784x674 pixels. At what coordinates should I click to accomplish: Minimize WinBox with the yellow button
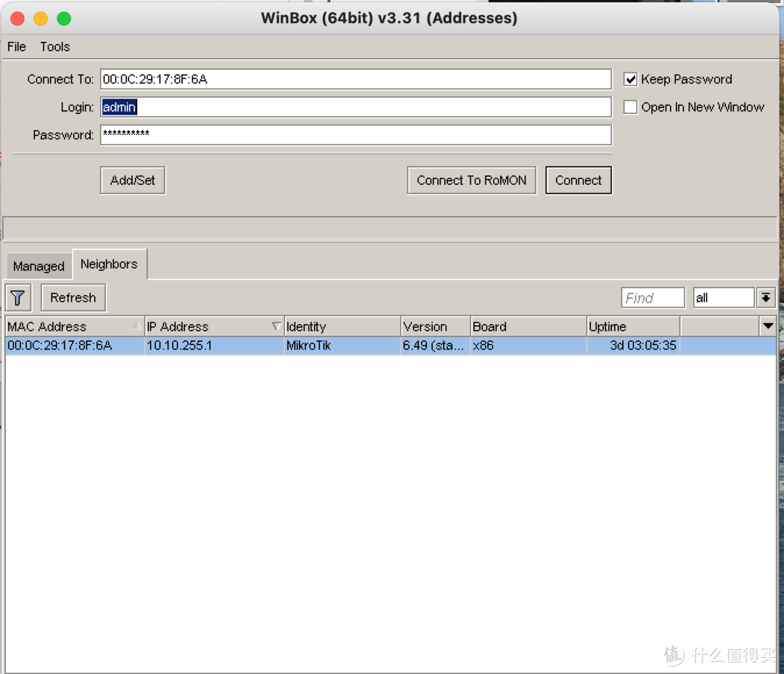pyautogui.click(x=41, y=18)
